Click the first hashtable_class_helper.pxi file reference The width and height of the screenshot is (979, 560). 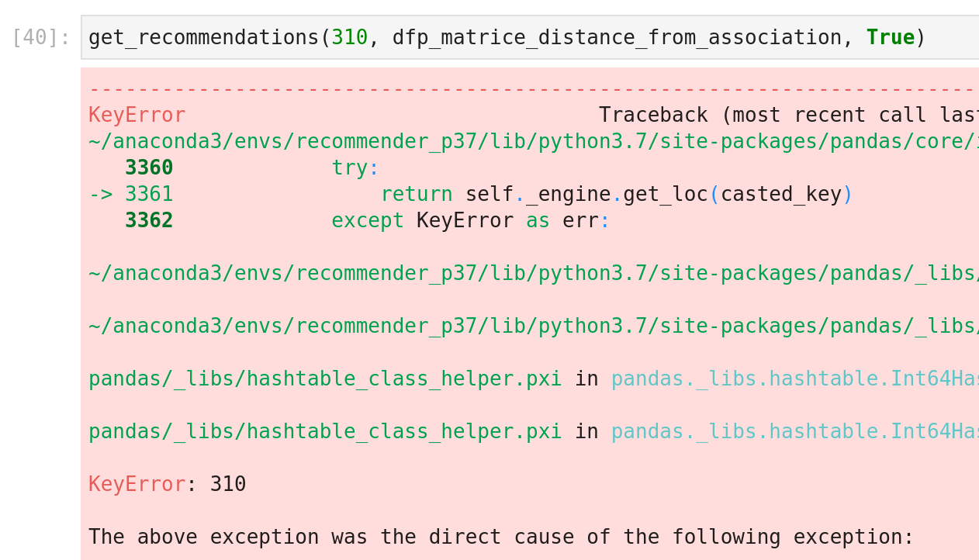[x=324, y=379]
